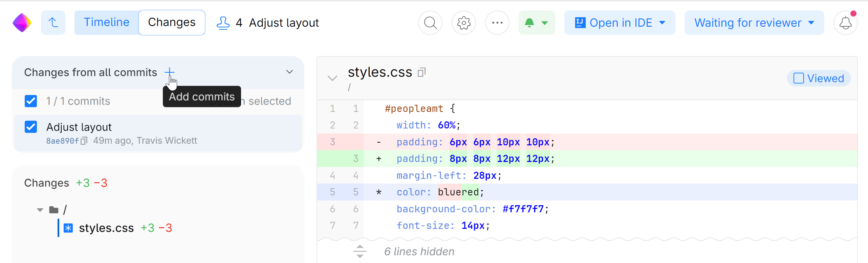Screen dimensions: 868x263
Task: Collapse the root folder tree arrow
Action: tap(40, 210)
